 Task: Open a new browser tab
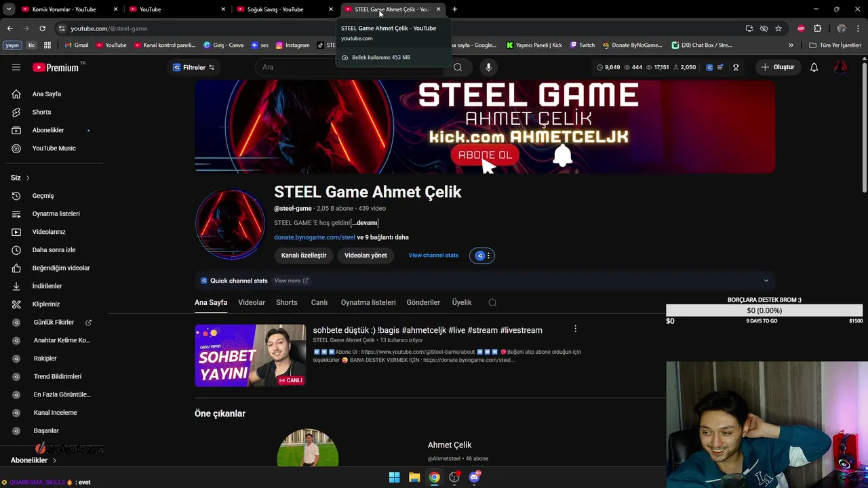point(454,9)
